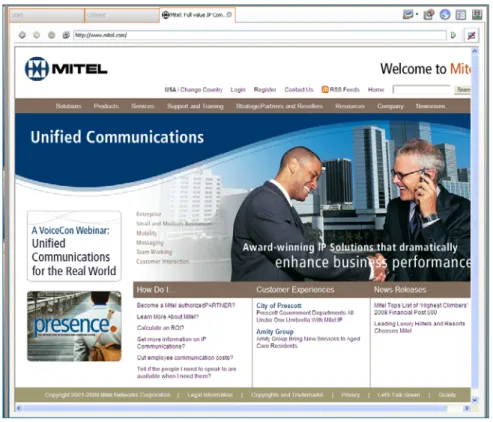Click the Mobility link in the banner
This screenshot has height=422, width=493.
146,233
